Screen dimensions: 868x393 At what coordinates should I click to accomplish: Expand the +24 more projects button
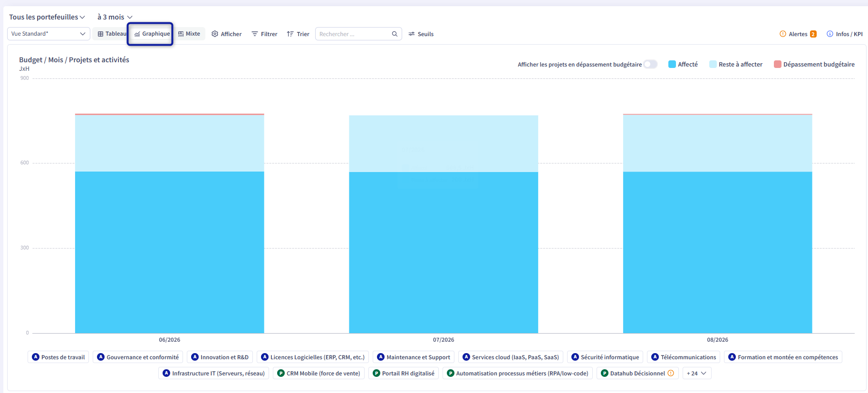[697, 373]
